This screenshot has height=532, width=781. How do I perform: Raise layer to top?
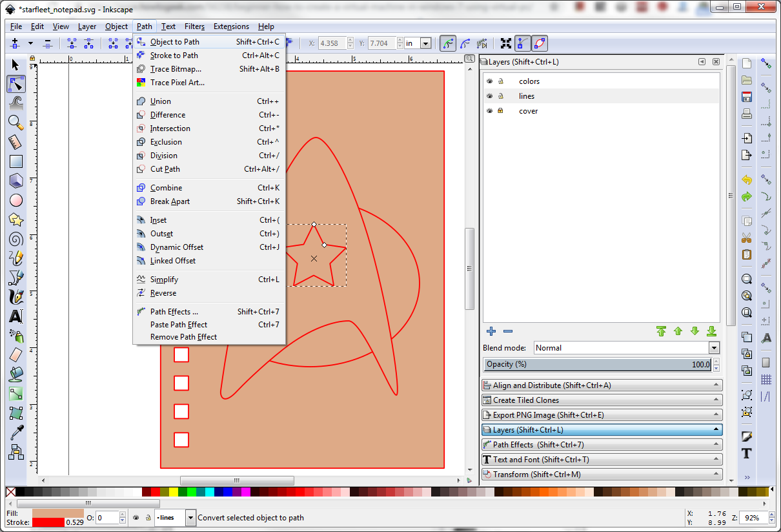click(661, 331)
